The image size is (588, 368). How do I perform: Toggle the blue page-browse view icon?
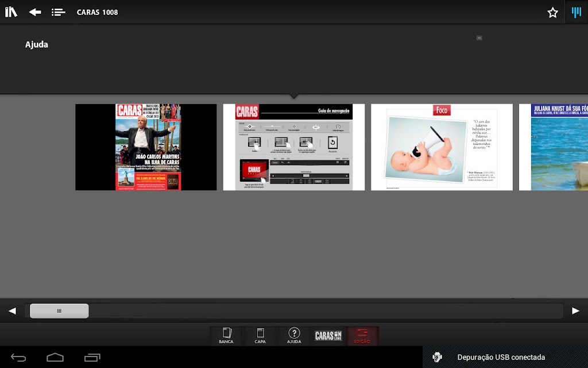[577, 12]
